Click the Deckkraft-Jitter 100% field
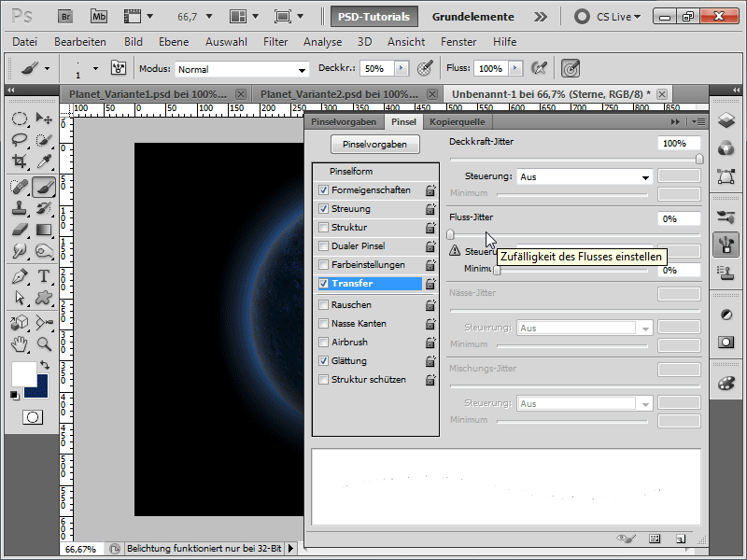This screenshot has height=560, width=747. point(679,144)
